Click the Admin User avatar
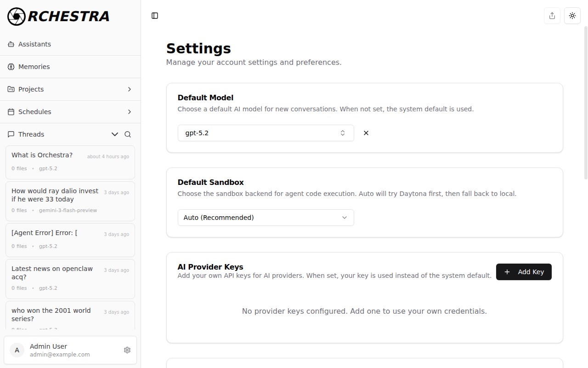This screenshot has height=368, width=588. [x=17, y=350]
